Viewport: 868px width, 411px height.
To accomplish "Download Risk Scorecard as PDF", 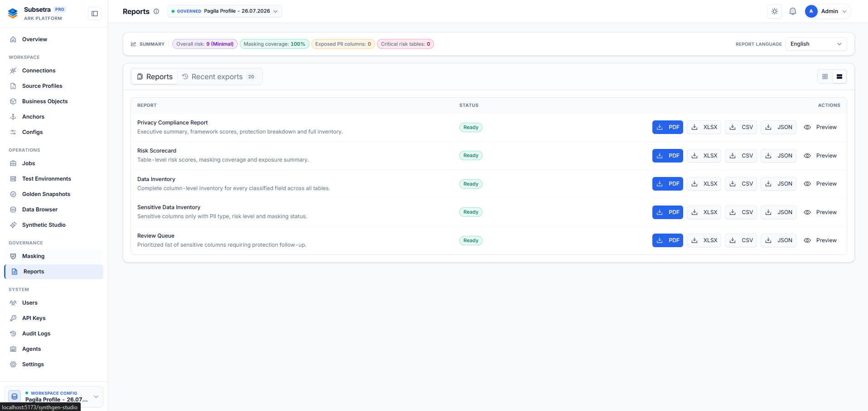I will tap(668, 156).
